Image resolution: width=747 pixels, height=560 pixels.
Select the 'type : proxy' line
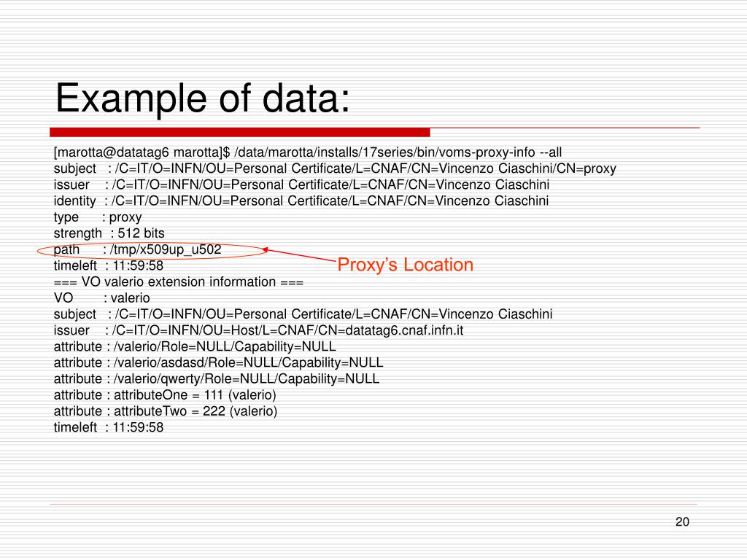(x=98, y=217)
